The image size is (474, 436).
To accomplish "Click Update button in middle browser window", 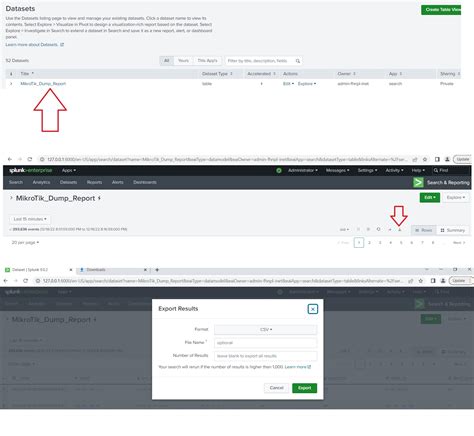I will click(x=463, y=159).
